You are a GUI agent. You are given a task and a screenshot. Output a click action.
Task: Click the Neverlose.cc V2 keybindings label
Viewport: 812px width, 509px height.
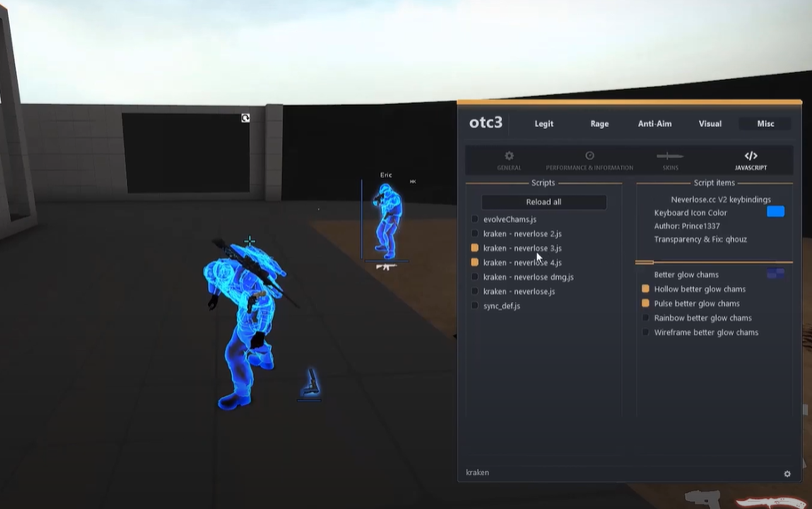point(720,199)
